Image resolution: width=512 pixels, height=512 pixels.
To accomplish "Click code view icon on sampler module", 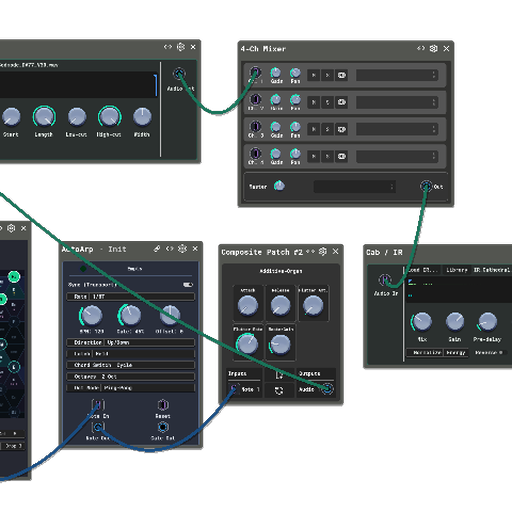I will click(x=168, y=47).
